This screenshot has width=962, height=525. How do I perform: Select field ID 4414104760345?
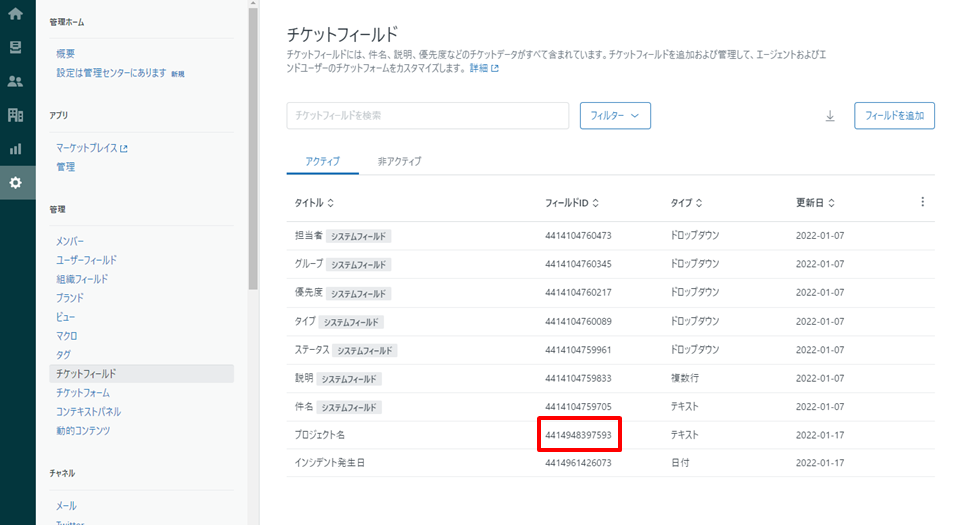click(x=578, y=264)
